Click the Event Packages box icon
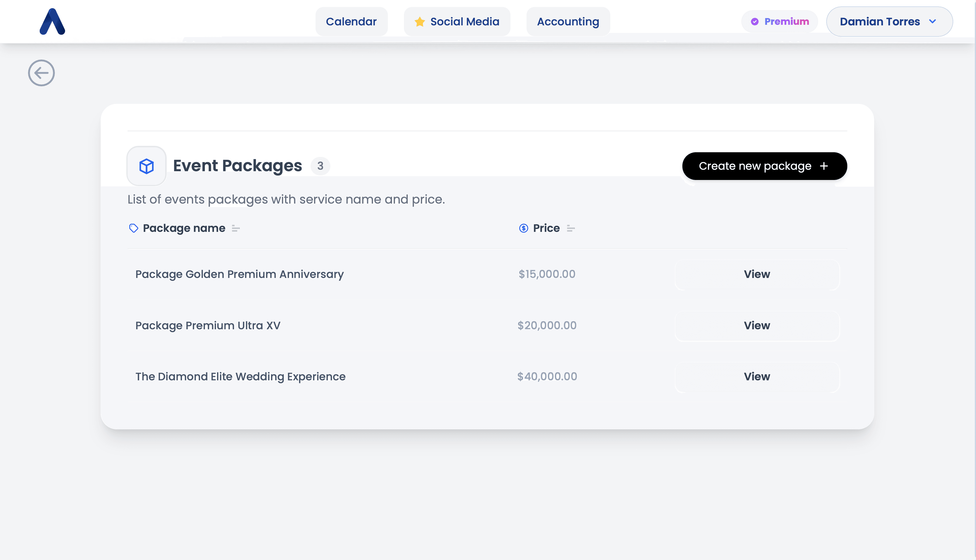This screenshot has width=976, height=560. coord(146,166)
